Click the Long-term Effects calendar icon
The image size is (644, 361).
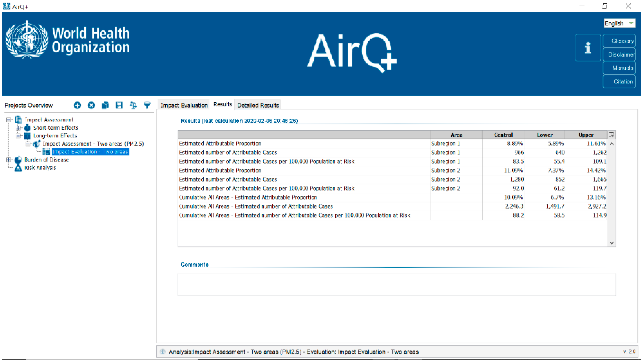coord(27,136)
